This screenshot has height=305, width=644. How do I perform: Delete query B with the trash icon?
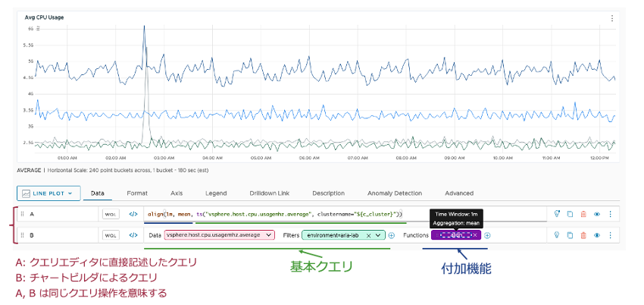(x=583, y=235)
